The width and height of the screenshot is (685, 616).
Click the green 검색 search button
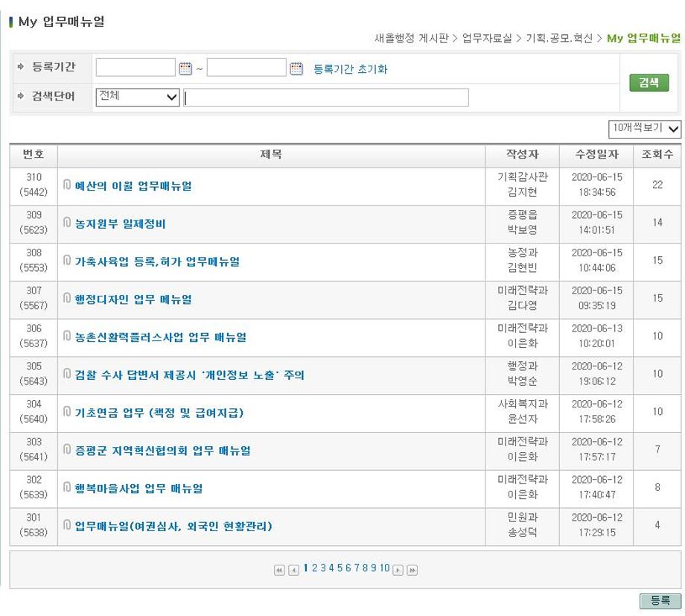(x=648, y=82)
